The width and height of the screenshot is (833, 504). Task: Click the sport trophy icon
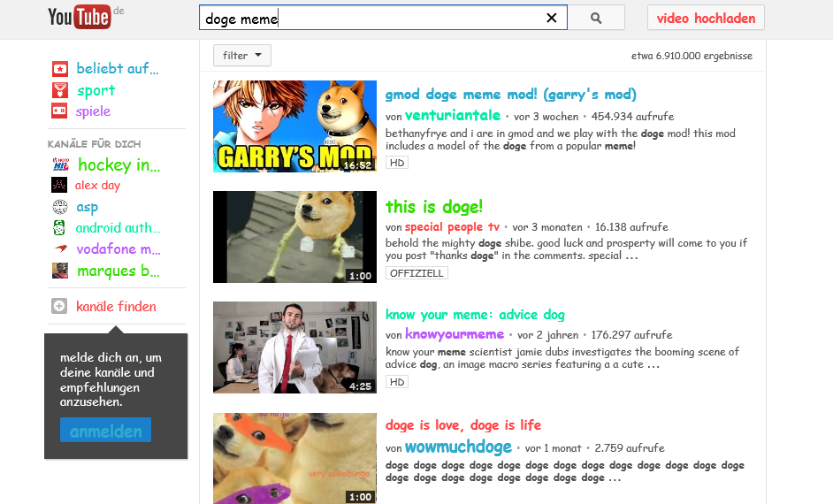[x=59, y=90]
